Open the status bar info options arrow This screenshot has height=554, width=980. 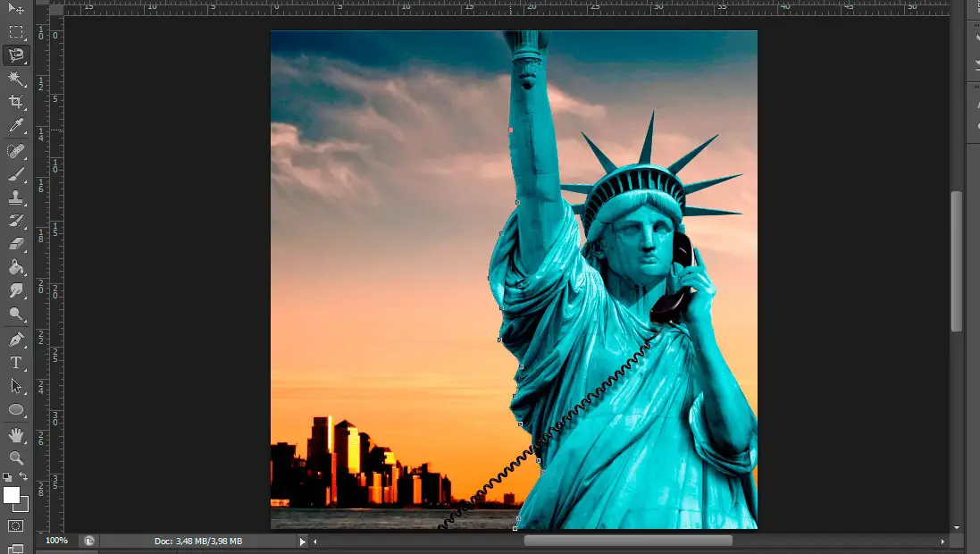coord(303,541)
